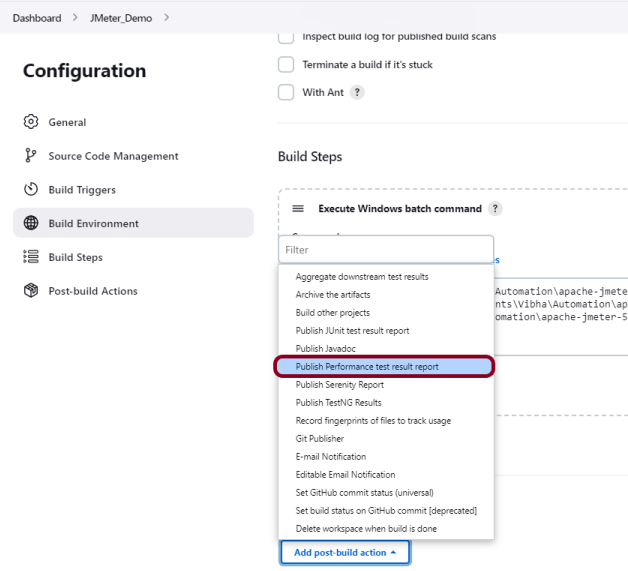Open the help icon next to With Ant
This screenshot has height=571, width=628.
(357, 92)
